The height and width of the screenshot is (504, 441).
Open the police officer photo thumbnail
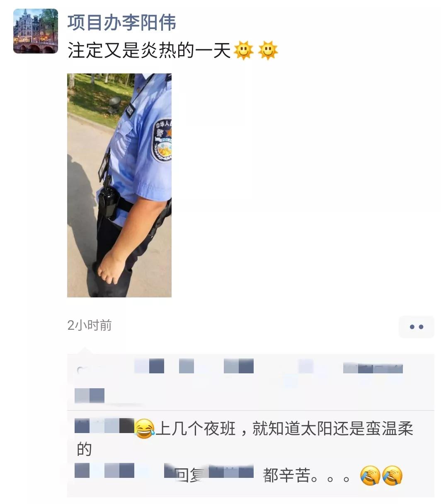click(119, 185)
